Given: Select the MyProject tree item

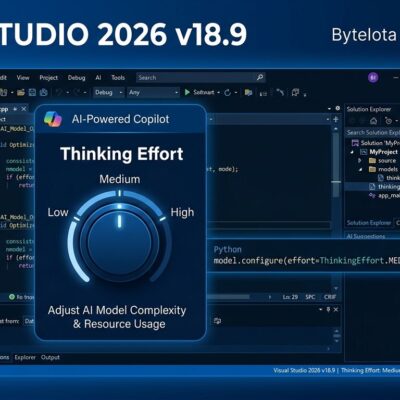Looking at the screenshot, I should point(379,152).
